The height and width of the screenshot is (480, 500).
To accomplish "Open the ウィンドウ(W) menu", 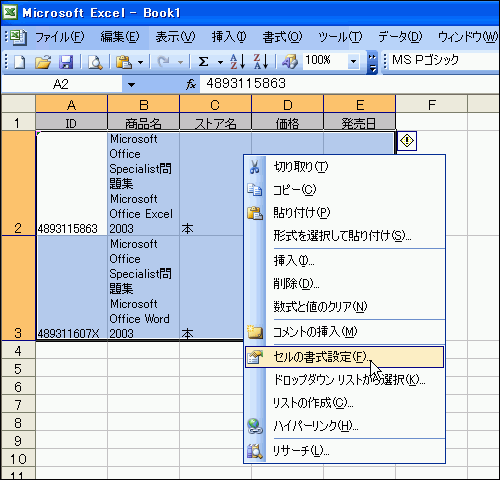I will 467,37.
